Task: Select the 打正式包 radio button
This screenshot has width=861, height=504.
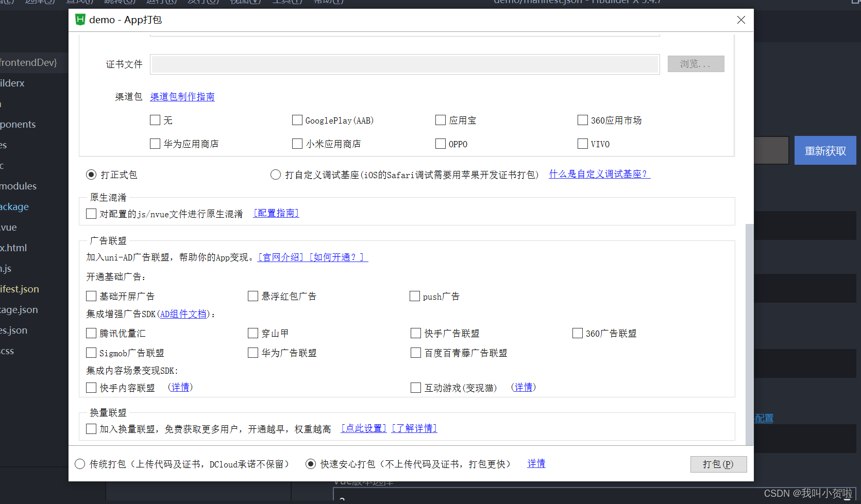Action: 91,175
